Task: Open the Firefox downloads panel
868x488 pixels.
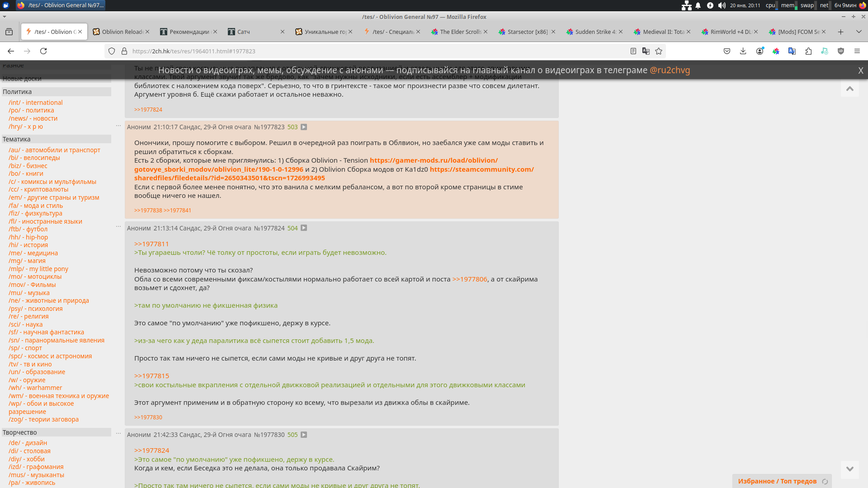Action: pos(743,51)
